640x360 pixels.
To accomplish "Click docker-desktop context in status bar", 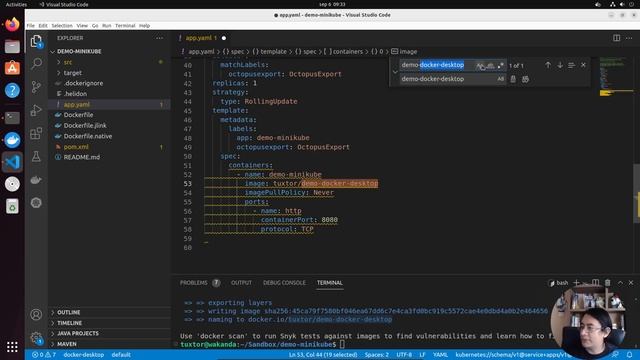I will [84, 355].
